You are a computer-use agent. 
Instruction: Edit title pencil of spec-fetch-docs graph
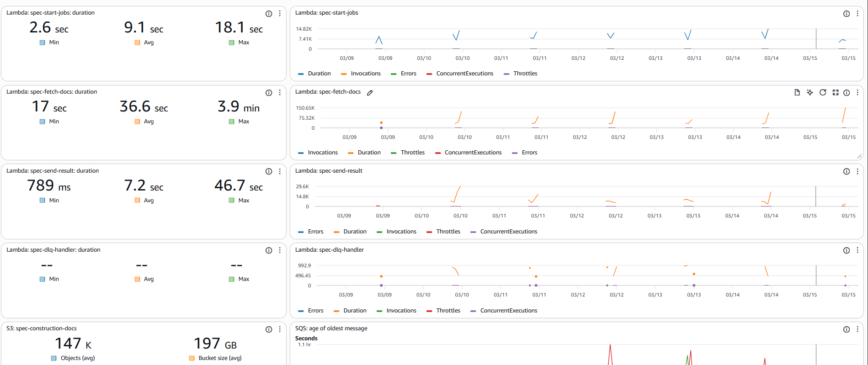[x=370, y=93]
